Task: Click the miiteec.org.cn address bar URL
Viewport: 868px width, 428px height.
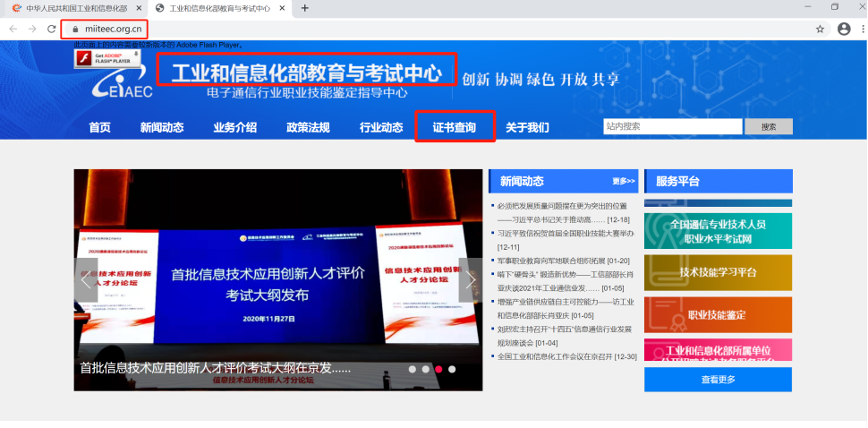Action: coord(113,29)
